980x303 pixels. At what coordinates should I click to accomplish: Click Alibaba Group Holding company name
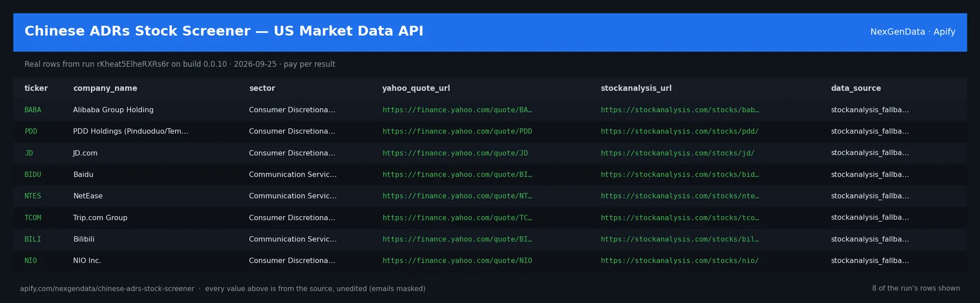click(x=113, y=110)
